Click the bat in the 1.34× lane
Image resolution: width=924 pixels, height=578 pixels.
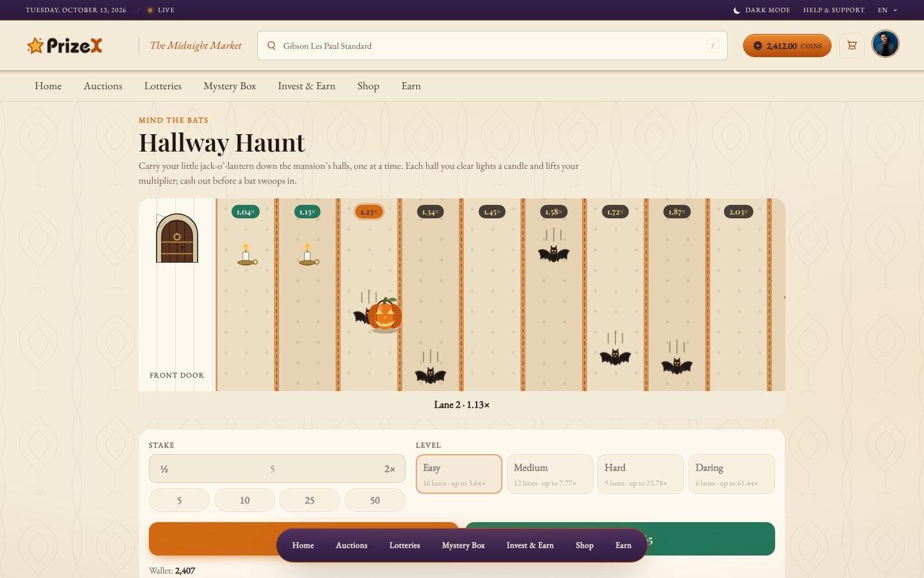pos(431,374)
